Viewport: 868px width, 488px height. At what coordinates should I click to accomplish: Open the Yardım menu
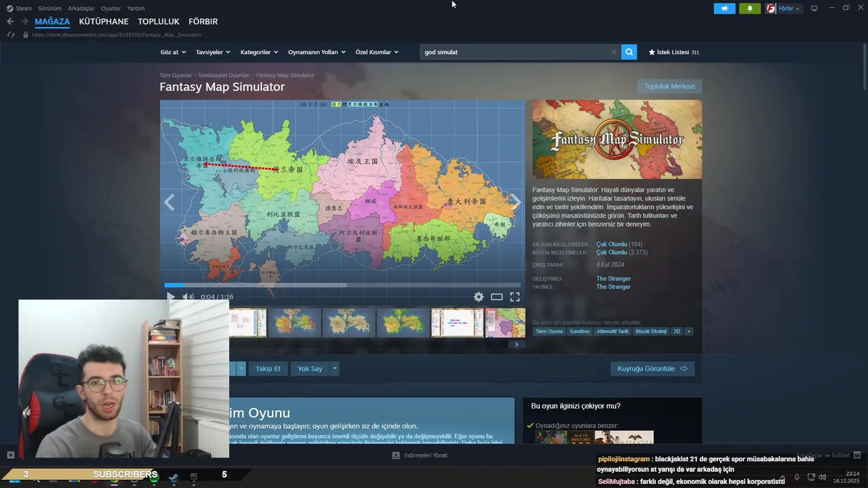136,8
